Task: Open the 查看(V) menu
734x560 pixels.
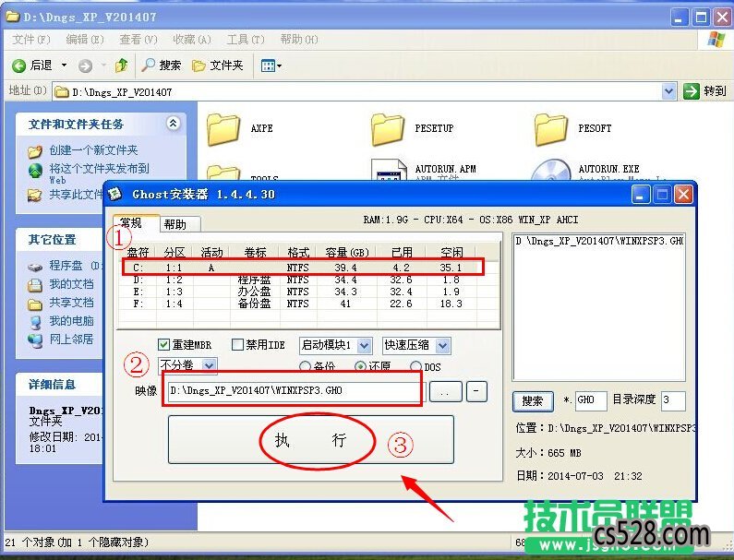Action: [138, 40]
